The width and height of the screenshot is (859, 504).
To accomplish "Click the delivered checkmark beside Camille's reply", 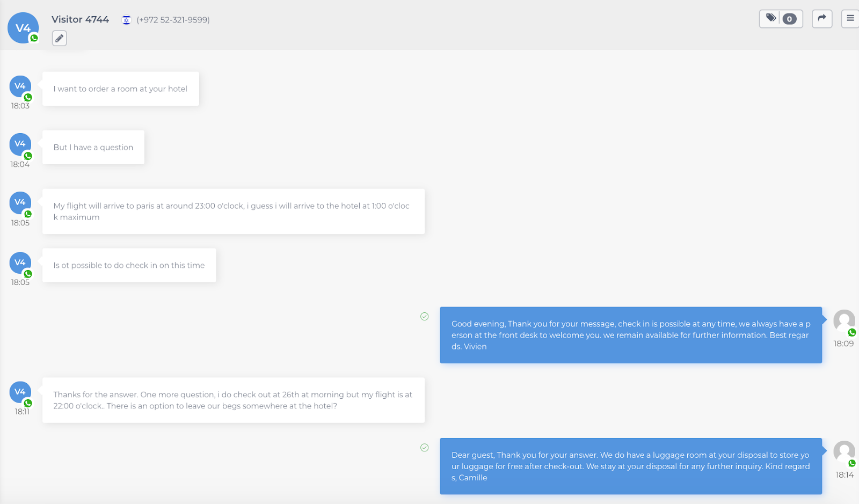I will 424,448.
